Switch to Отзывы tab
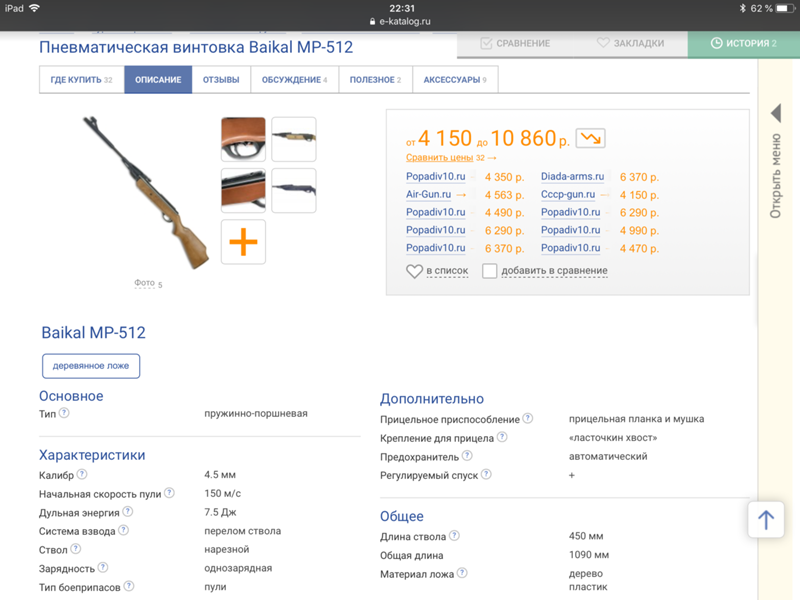This screenshot has height=600, width=800. [x=221, y=80]
